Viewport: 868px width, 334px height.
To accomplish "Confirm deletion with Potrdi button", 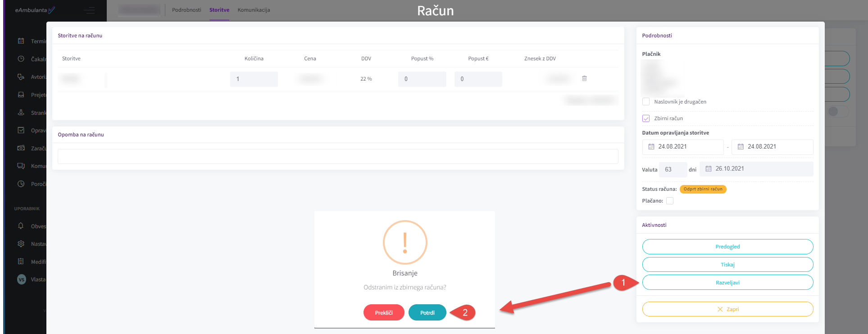I will pyautogui.click(x=427, y=313).
